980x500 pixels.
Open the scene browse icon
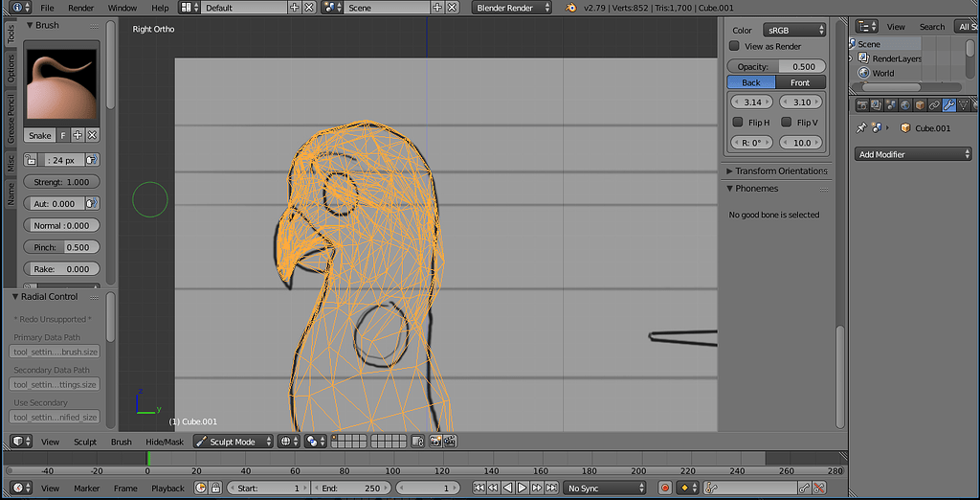tap(332, 8)
